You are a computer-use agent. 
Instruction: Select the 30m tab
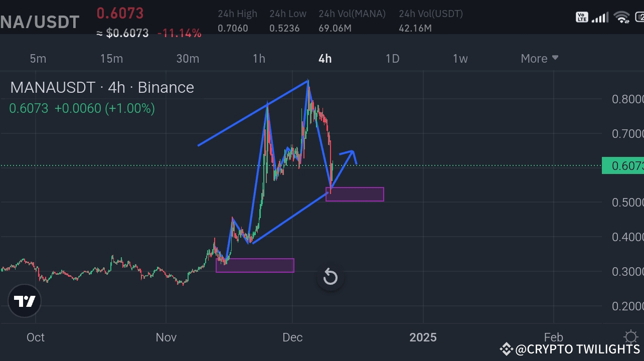(x=188, y=58)
